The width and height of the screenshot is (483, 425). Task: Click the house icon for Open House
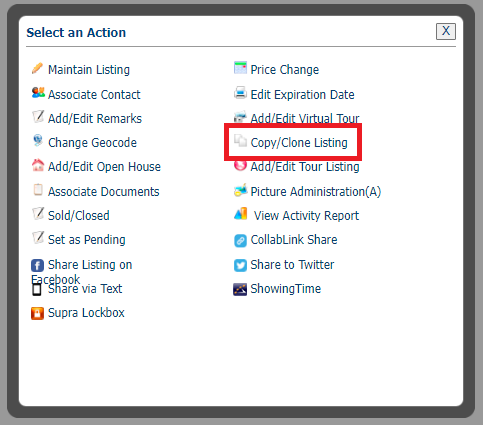(38, 165)
